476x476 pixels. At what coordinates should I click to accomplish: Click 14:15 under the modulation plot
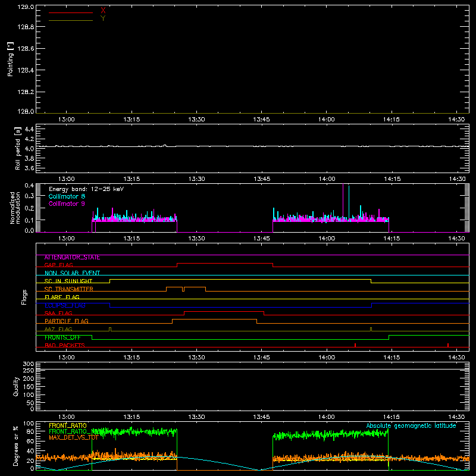(x=392, y=239)
